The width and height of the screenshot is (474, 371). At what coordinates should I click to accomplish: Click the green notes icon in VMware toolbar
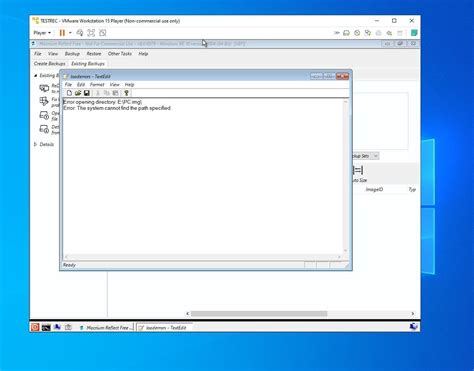414,33
